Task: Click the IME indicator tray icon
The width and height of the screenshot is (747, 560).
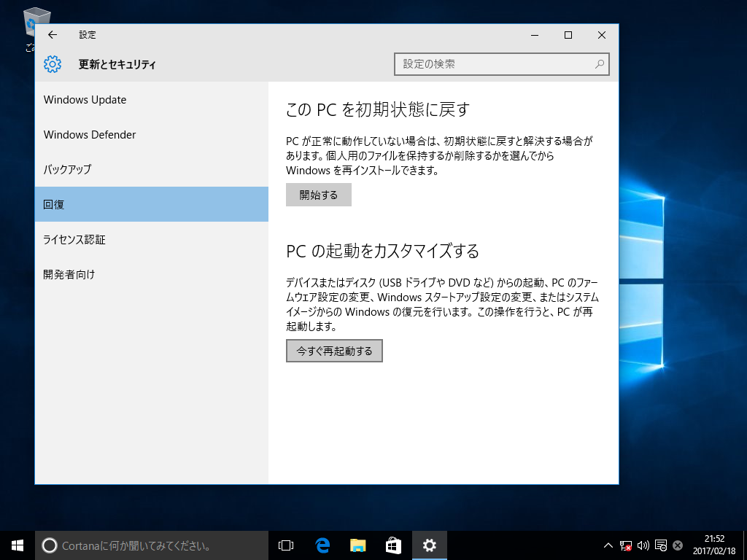Action: pos(678,545)
